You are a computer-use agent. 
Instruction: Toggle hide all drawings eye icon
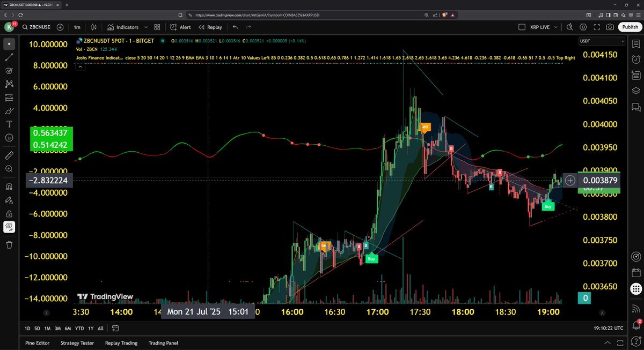click(x=9, y=227)
